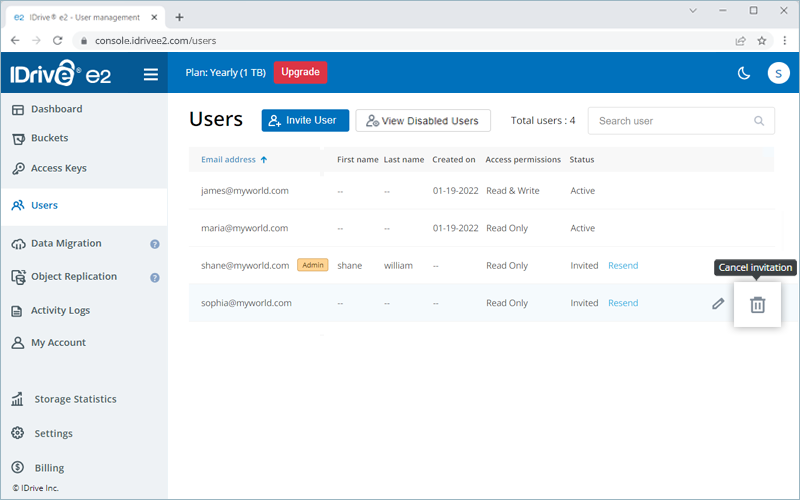Click the trash icon to cancel invitation
Viewport: 800px width, 500px height.
click(757, 304)
